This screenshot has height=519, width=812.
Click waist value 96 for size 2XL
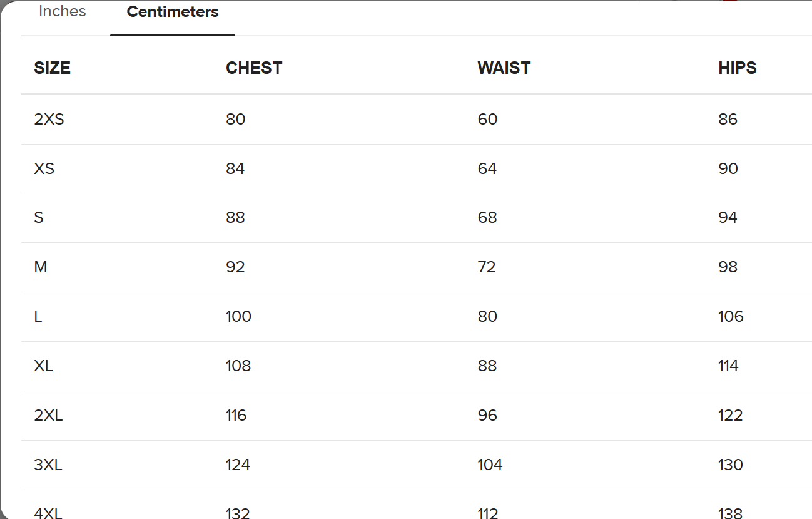(x=487, y=415)
